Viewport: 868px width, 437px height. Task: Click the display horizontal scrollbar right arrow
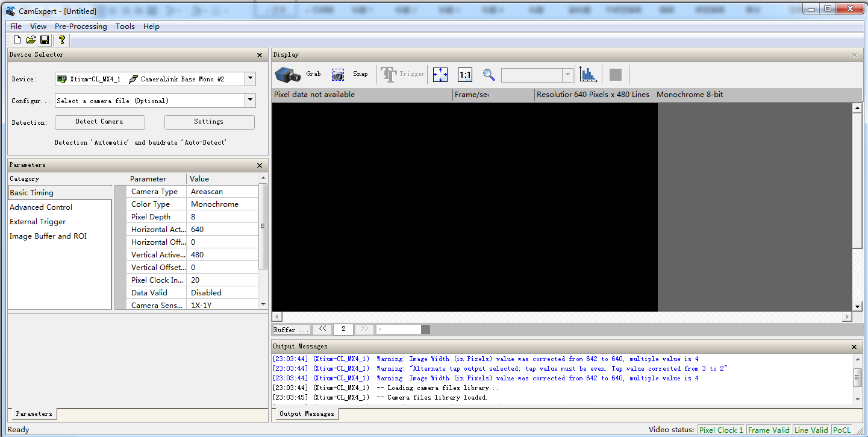pyautogui.click(x=848, y=316)
